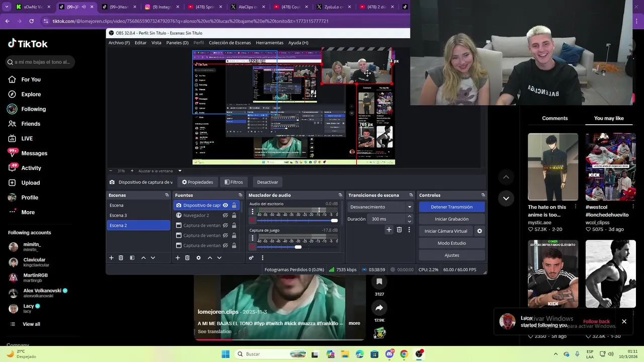The image size is (644, 362).
Task: Unlock the Dispositivo de captura source
Action: (x=234, y=205)
